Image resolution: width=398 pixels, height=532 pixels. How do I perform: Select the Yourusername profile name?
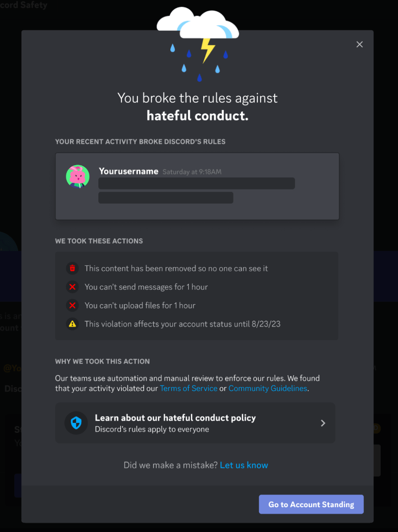[128, 171]
